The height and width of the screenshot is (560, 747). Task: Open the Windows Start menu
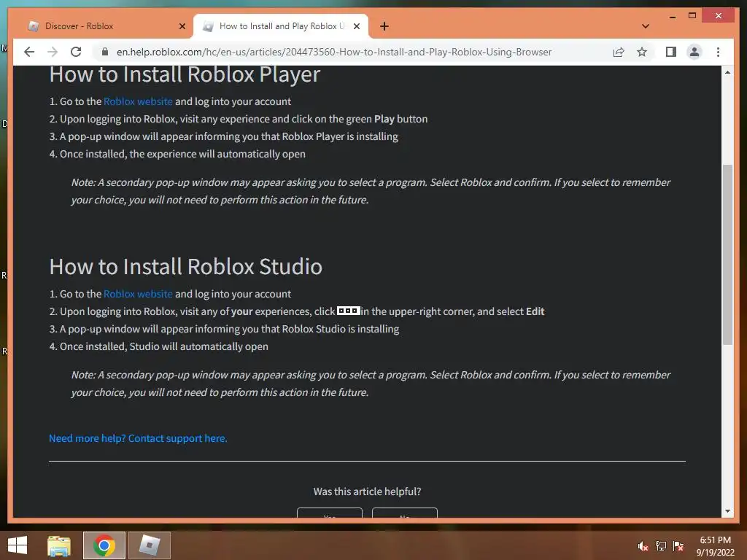(18, 545)
